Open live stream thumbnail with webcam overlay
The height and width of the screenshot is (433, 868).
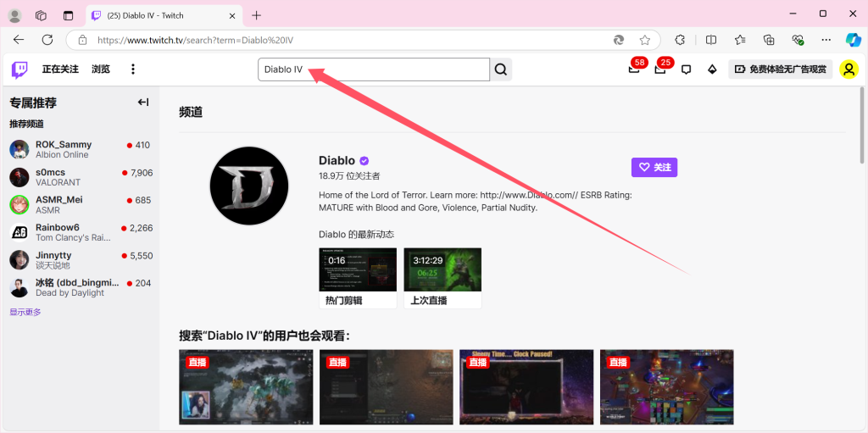pos(247,387)
